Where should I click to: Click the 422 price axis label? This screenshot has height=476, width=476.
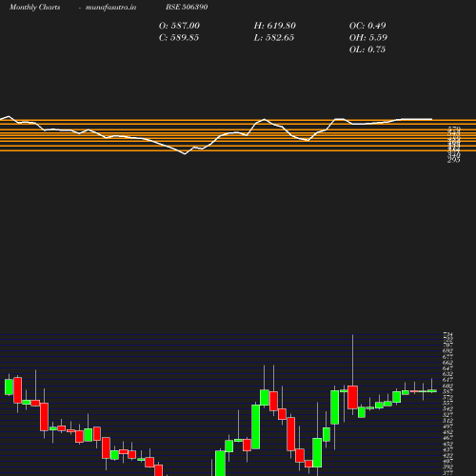[447, 455]
